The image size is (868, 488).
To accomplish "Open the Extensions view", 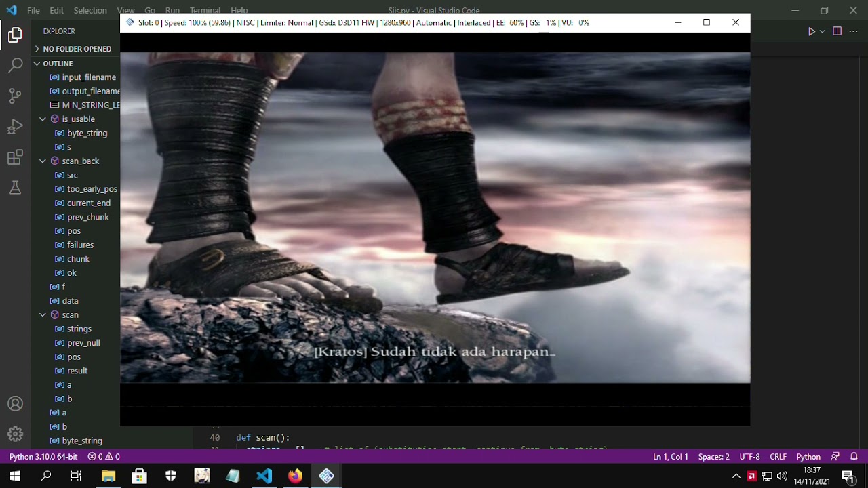I will pos(15,158).
